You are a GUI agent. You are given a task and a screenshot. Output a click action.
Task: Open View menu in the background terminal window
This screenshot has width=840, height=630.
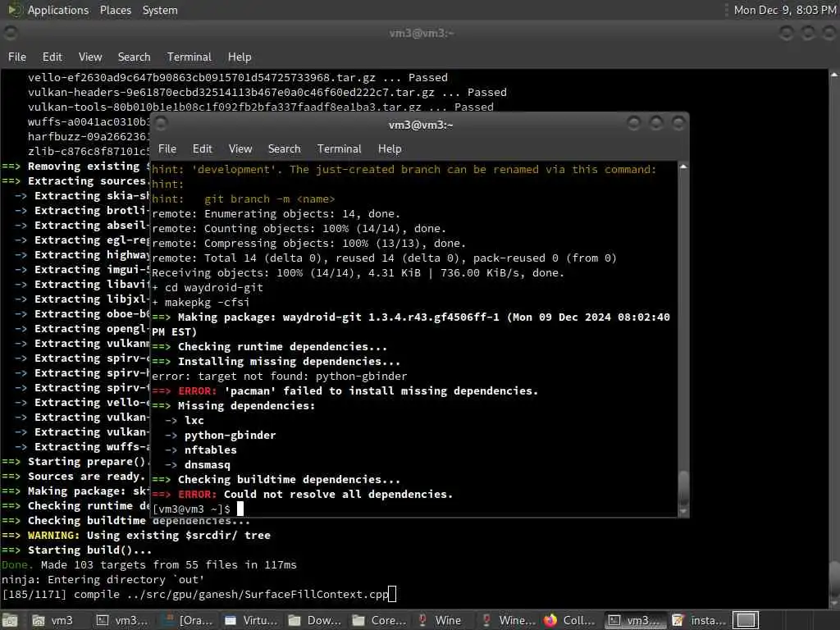[90, 57]
